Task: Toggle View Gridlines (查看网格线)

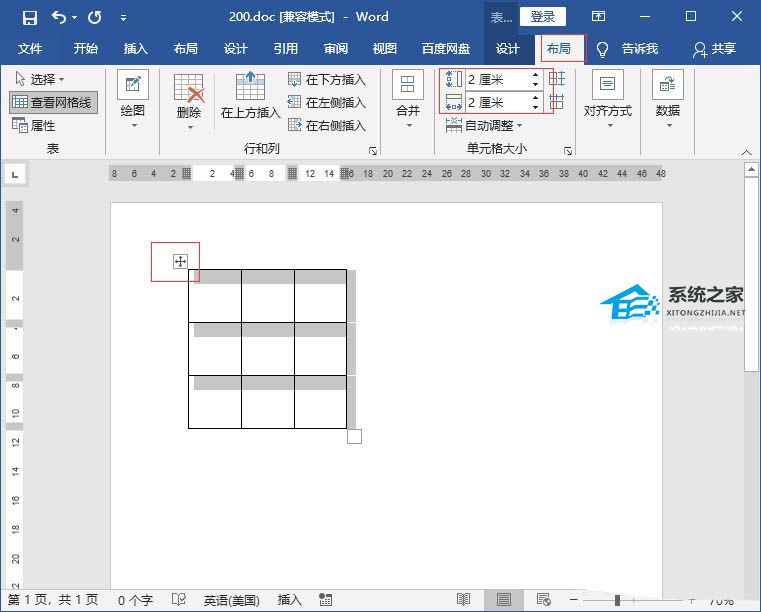Action: pyautogui.click(x=54, y=102)
